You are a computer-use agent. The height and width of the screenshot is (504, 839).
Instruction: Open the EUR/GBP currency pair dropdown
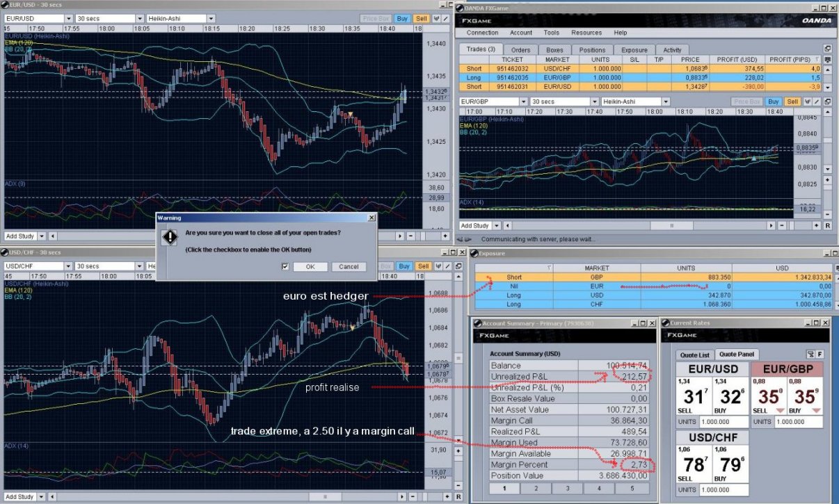[523, 101]
